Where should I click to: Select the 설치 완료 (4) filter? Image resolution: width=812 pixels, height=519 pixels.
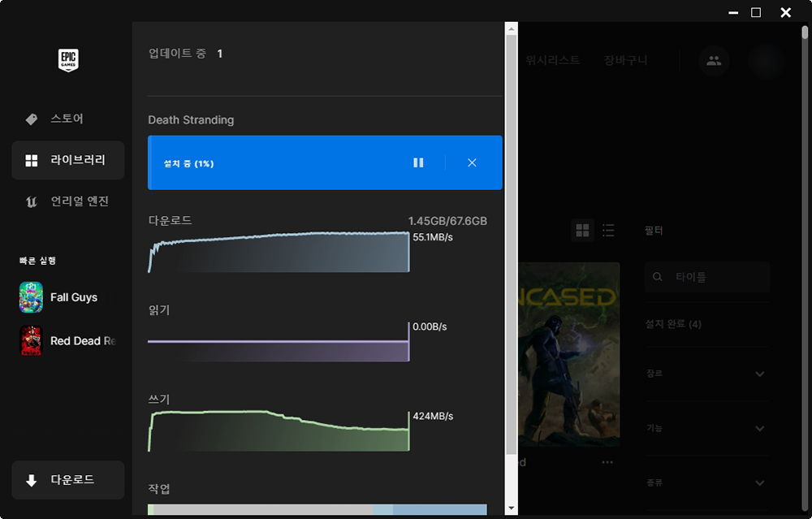tap(673, 324)
